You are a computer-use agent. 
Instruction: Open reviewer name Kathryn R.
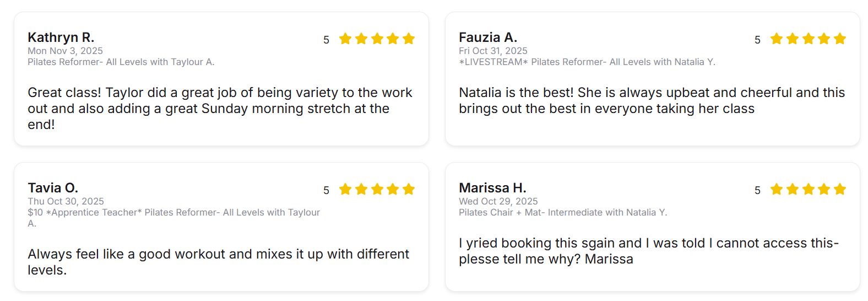tap(61, 37)
